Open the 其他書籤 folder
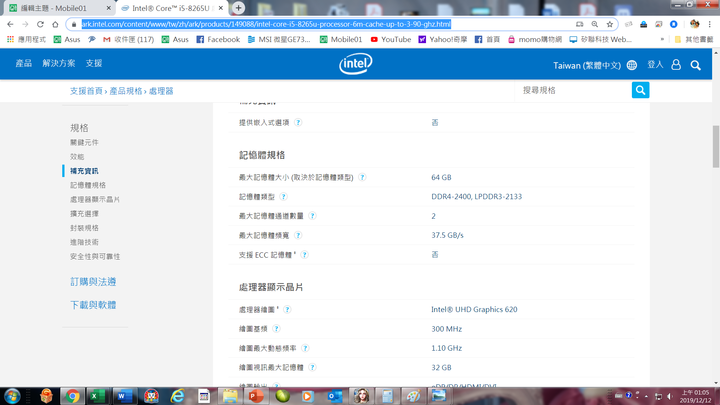This screenshot has height=405, width=720. 694,39
